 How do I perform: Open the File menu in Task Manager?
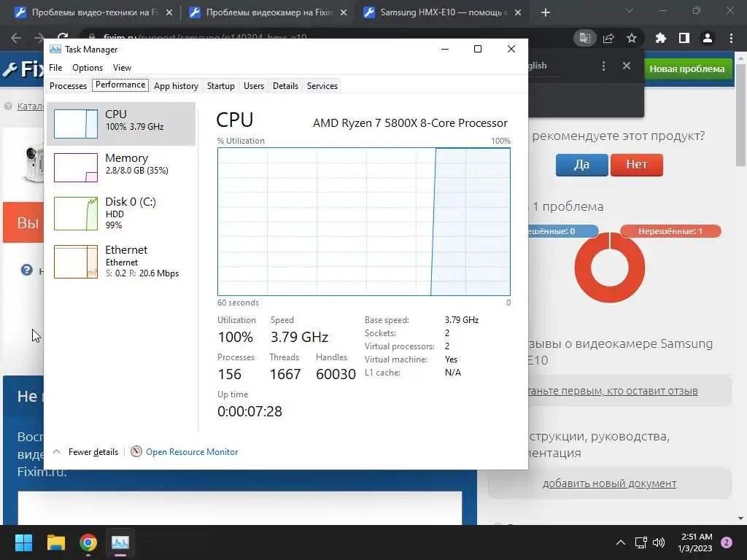click(55, 68)
